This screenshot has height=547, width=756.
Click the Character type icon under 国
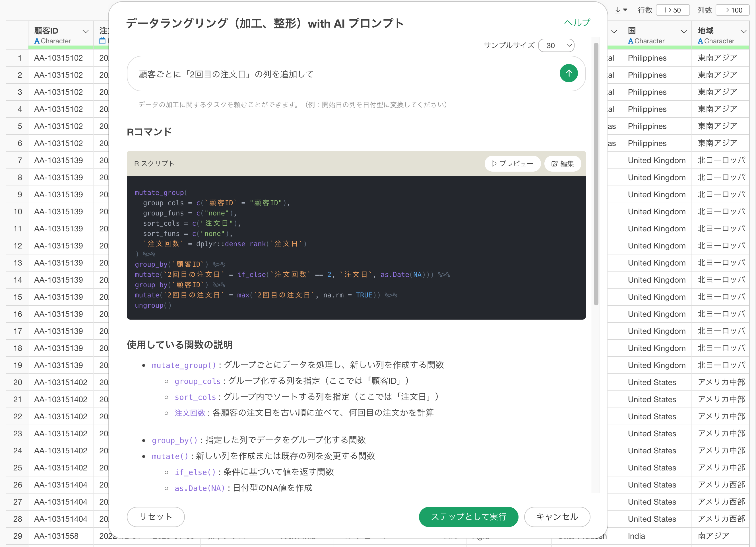(x=630, y=41)
